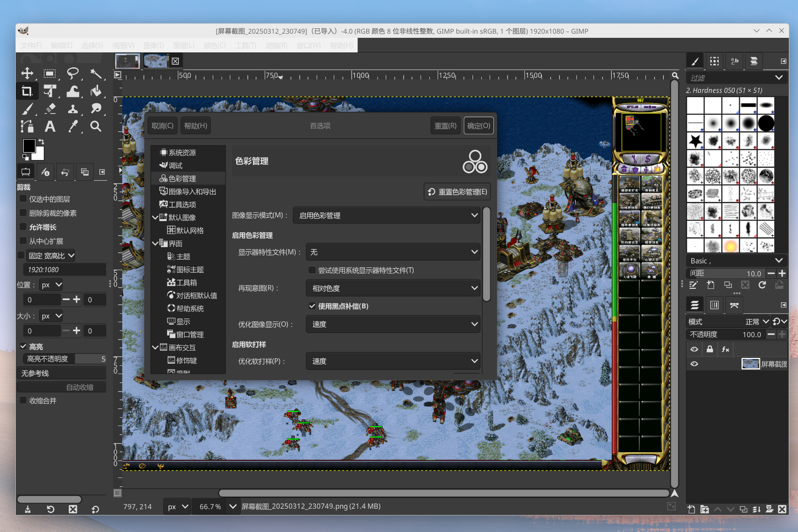The height and width of the screenshot is (532, 798).
Task: Enable 仅选中的图层 checkbox
Action: [x=23, y=199]
